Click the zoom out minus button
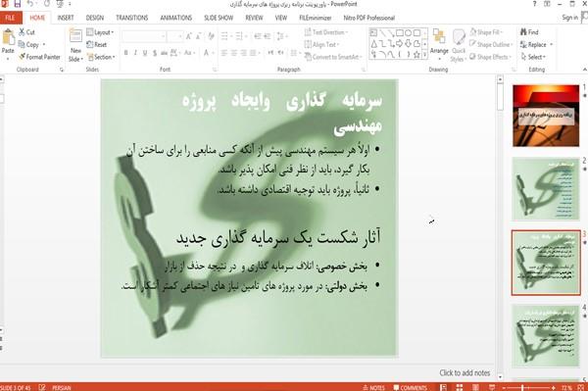The height and width of the screenshot is (391, 588). pos(504,388)
